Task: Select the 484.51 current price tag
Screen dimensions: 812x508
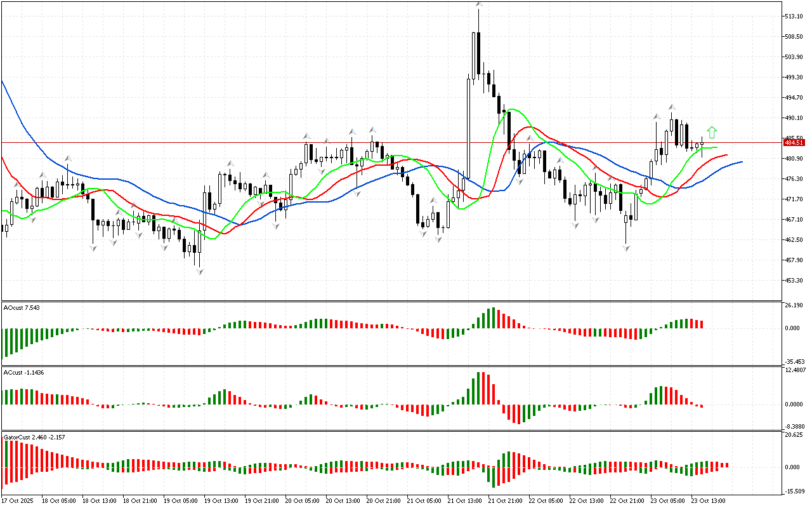Action: (794, 142)
